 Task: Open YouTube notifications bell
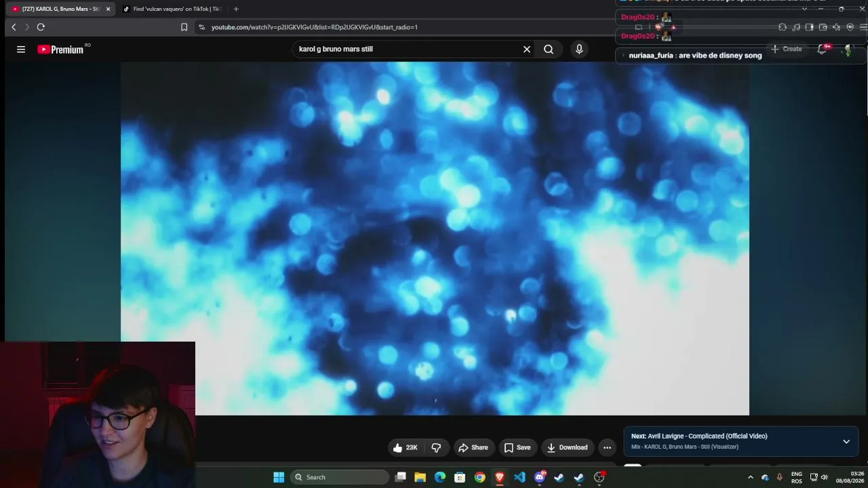coord(823,49)
